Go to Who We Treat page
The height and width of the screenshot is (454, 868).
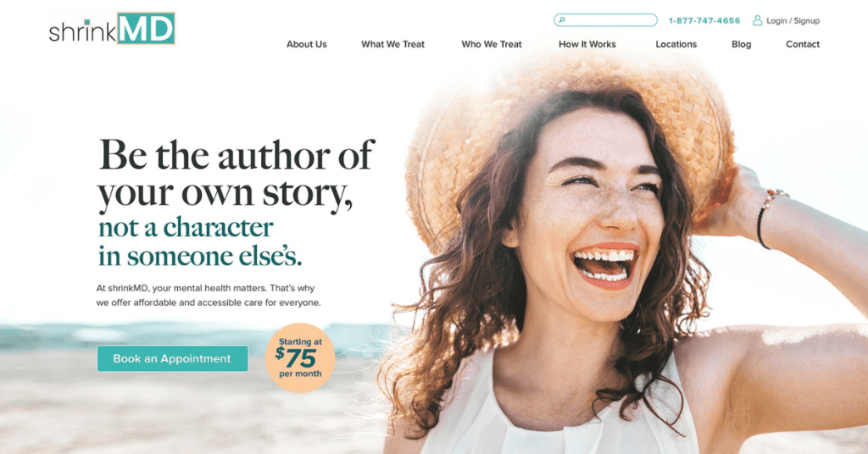pyautogui.click(x=492, y=44)
